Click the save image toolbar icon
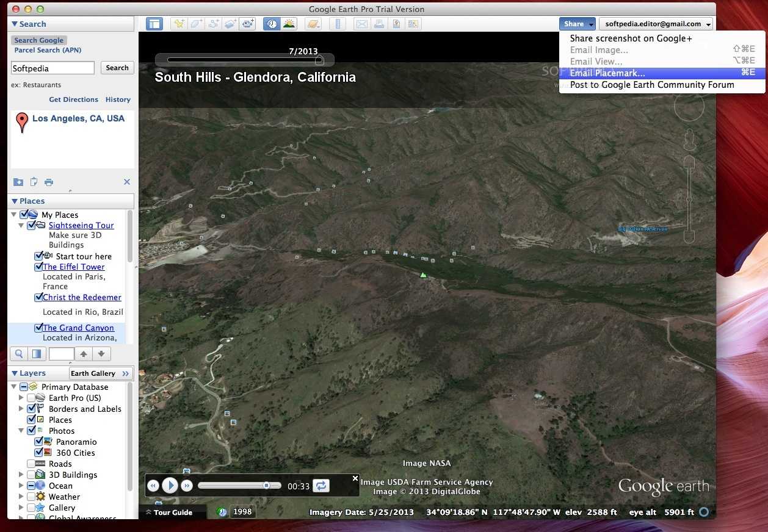The width and height of the screenshot is (768, 532). (x=396, y=24)
